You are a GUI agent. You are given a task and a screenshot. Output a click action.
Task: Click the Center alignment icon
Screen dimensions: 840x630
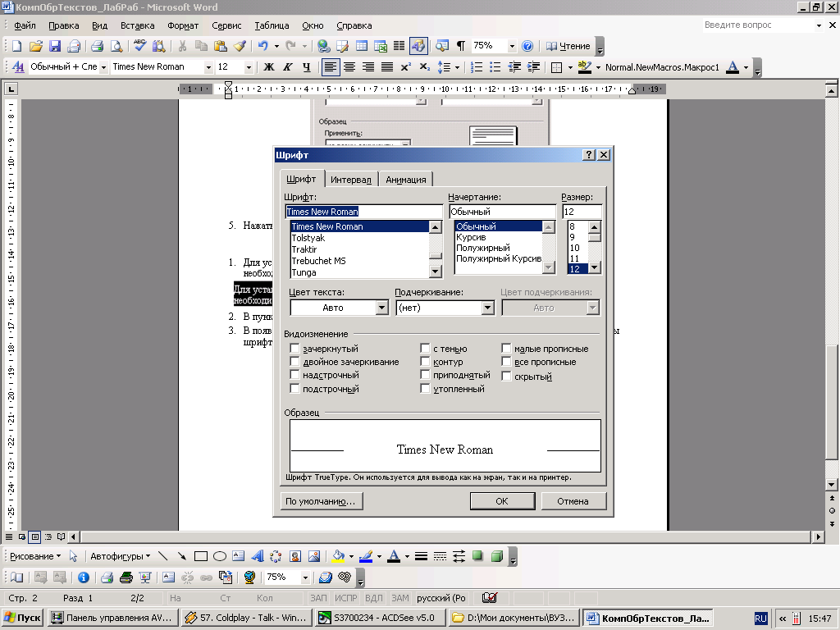click(x=349, y=67)
